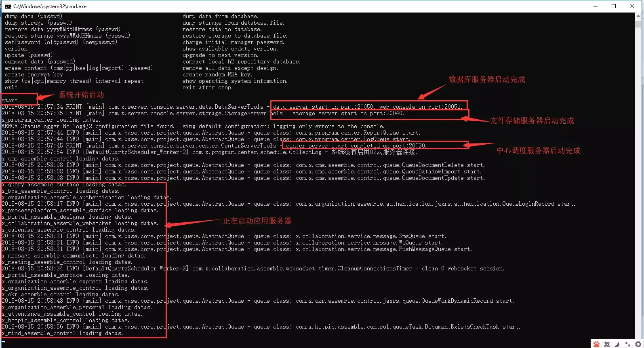Switch the punctuation mode in IME bar

tap(627, 344)
